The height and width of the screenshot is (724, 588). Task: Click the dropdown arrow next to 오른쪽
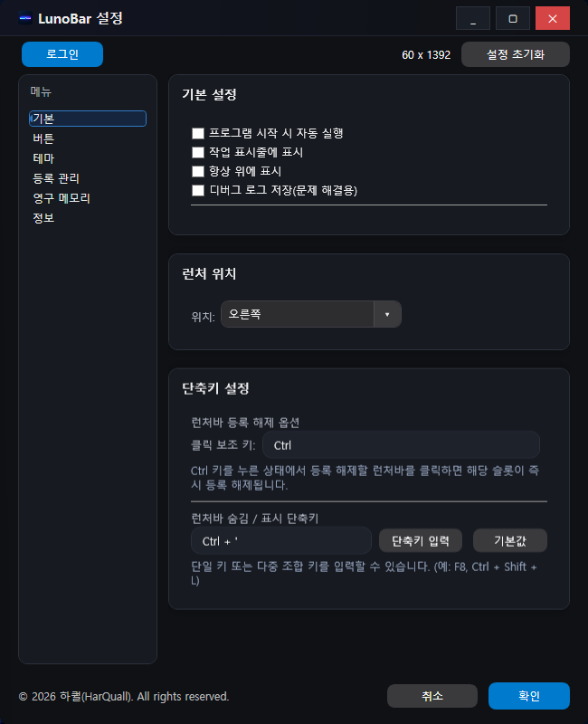[x=386, y=314]
